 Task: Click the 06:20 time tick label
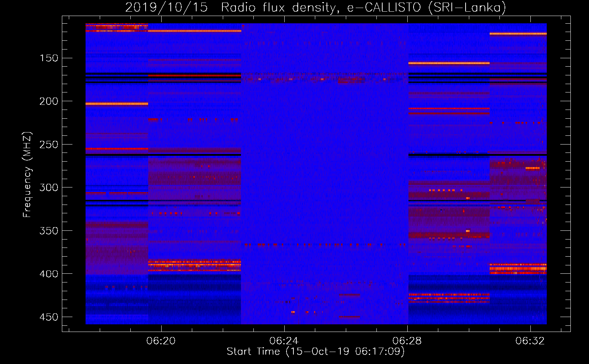point(161,341)
